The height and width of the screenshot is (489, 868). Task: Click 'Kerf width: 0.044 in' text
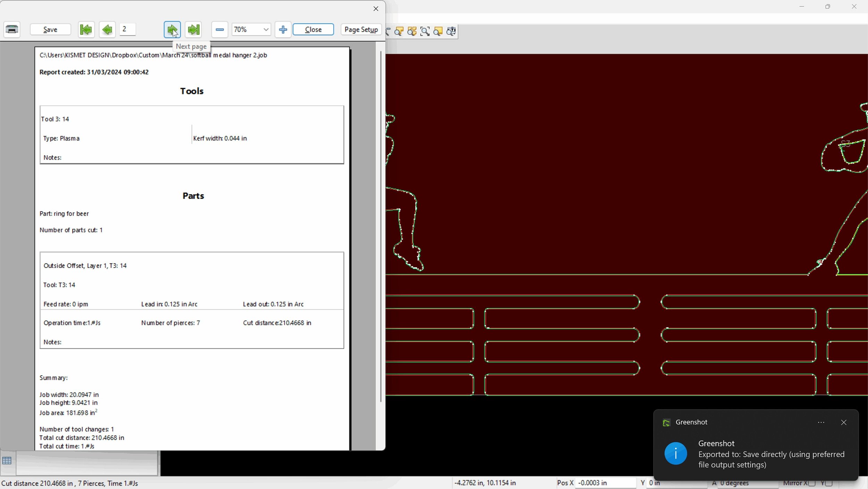tap(220, 138)
